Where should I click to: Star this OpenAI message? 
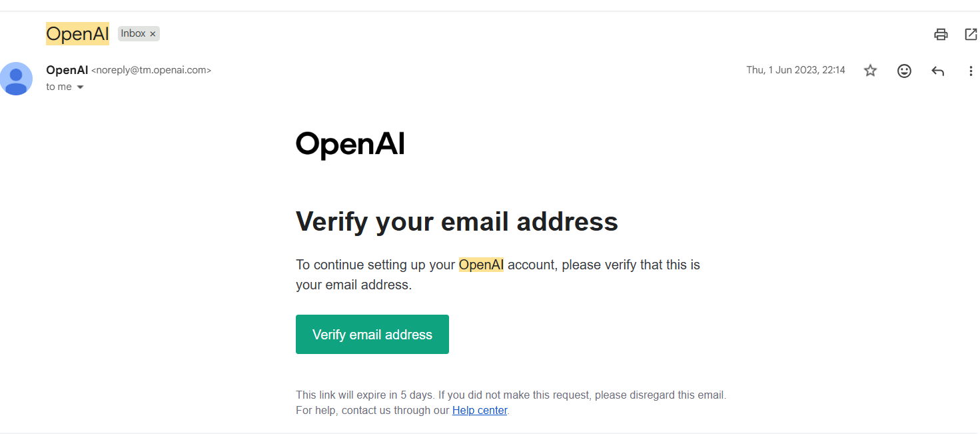[x=870, y=70]
